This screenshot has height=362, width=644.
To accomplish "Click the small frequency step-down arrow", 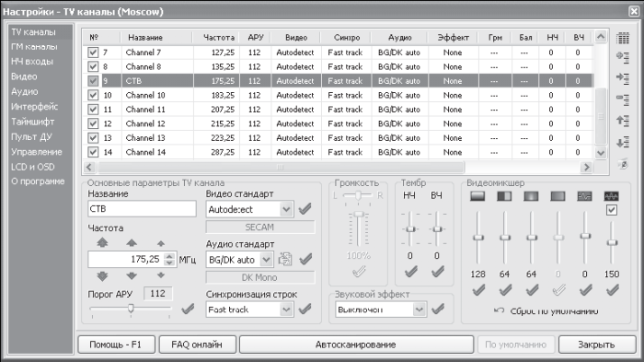I will [x=161, y=274].
